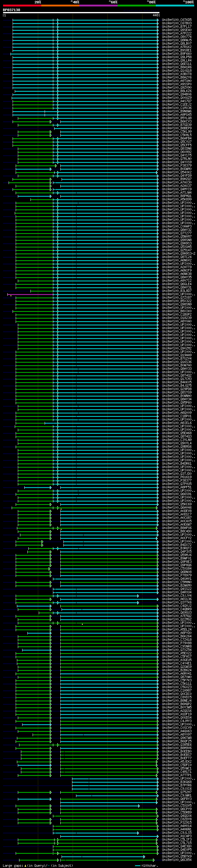The height and width of the screenshot is (868, 197).
Task: Open hit UniRef100_Q9SE40
Action: pyautogui.click(x=177, y=30)
